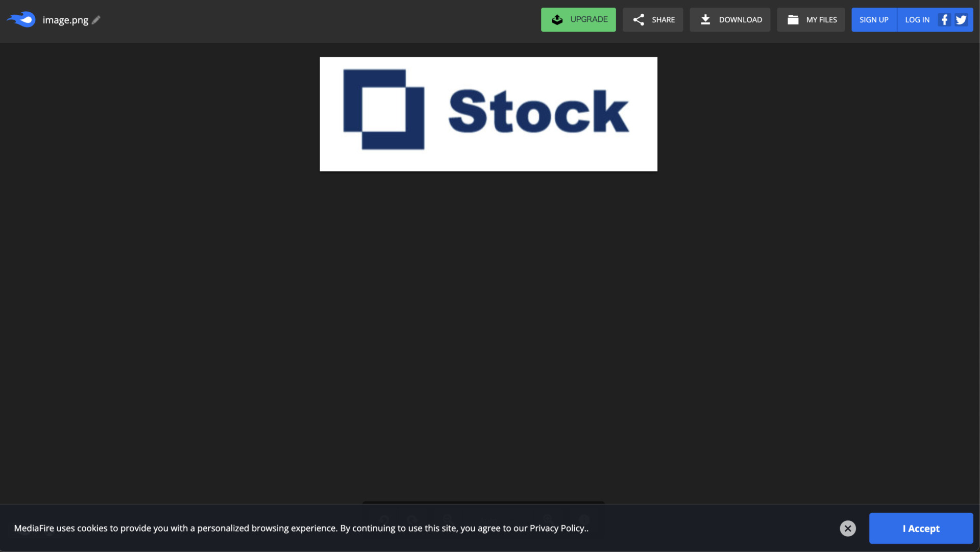Share the file to Twitter

[961, 19]
